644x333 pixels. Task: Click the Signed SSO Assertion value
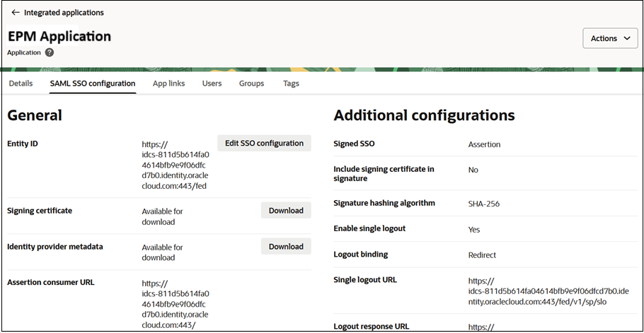coord(484,144)
